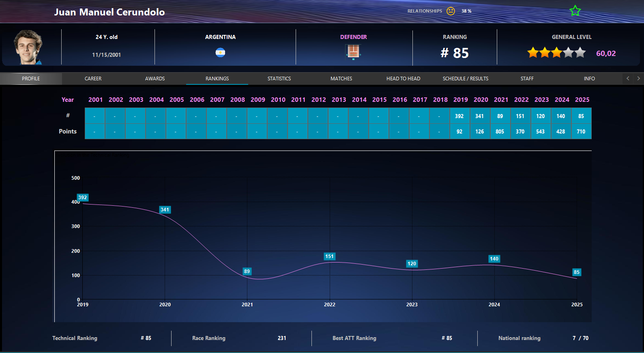
Task: Click the Argentina flag icon
Action: [x=220, y=53]
